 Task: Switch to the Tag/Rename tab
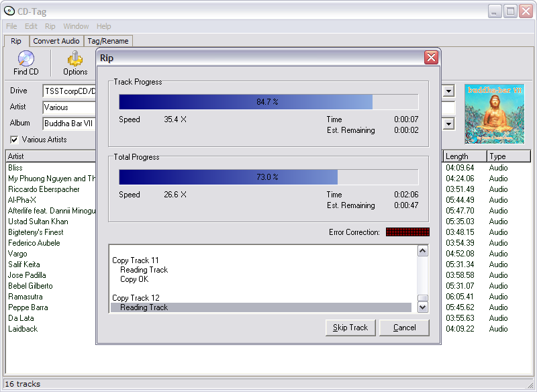point(109,41)
